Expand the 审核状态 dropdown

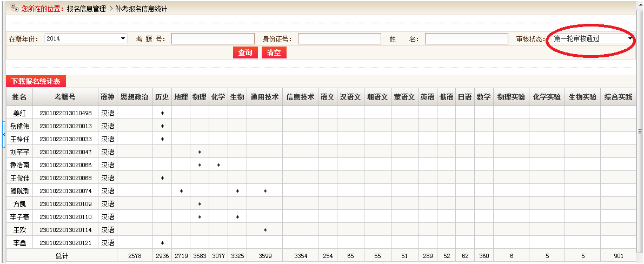click(592, 38)
